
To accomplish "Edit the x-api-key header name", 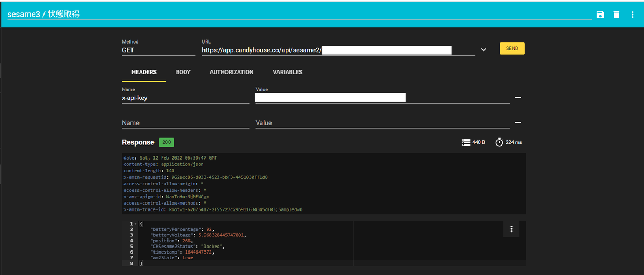I will [x=185, y=98].
